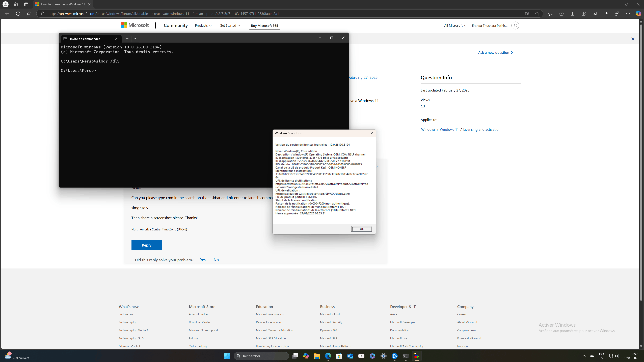This screenshot has height=362, width=644.
Task: Click the Edge Share icon
Action: coord(605,13)
